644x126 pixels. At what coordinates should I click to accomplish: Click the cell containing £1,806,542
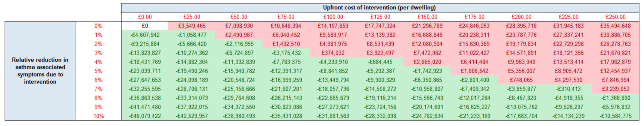[x=474, y=71]
